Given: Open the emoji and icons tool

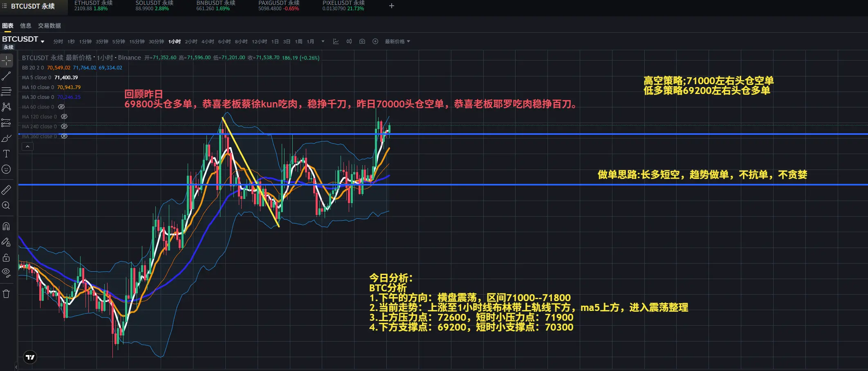Looking at the screenshot, I should [x=7, y=170].
